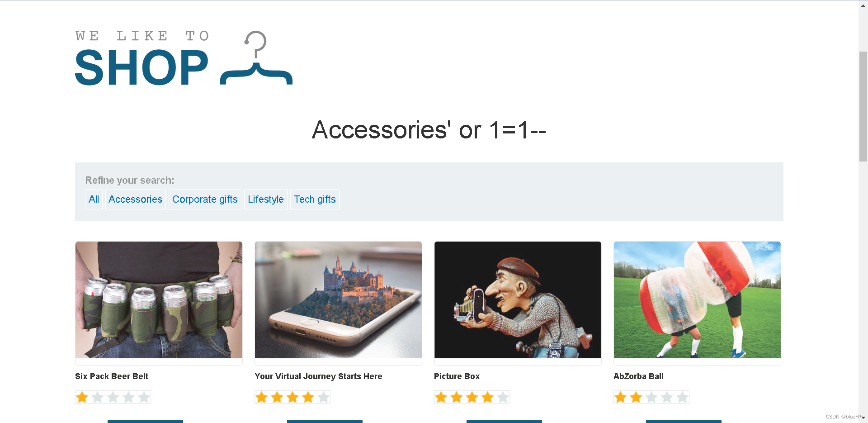Click the Virtual Journey four-star rating
Screen dimensions: 868x423
(292, 397)
